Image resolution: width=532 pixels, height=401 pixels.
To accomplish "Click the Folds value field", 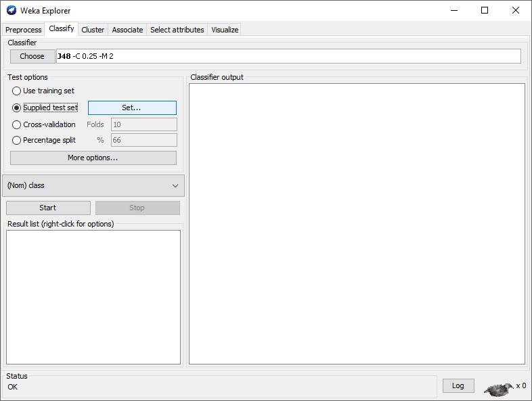I will click(x=144, y=124).
